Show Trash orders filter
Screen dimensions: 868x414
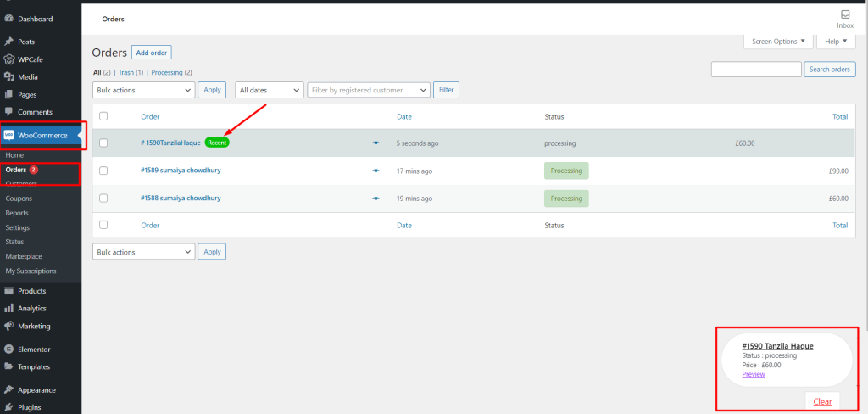click(126, 72)
